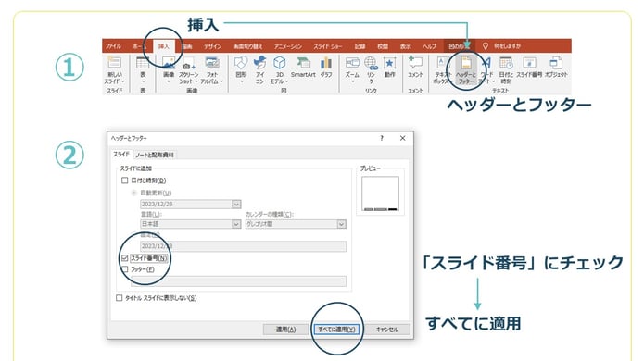The height and width of the screenshot is (361, 644).
Task: Expand the New Slide dropdown arrow
Action: pos(122,81)
